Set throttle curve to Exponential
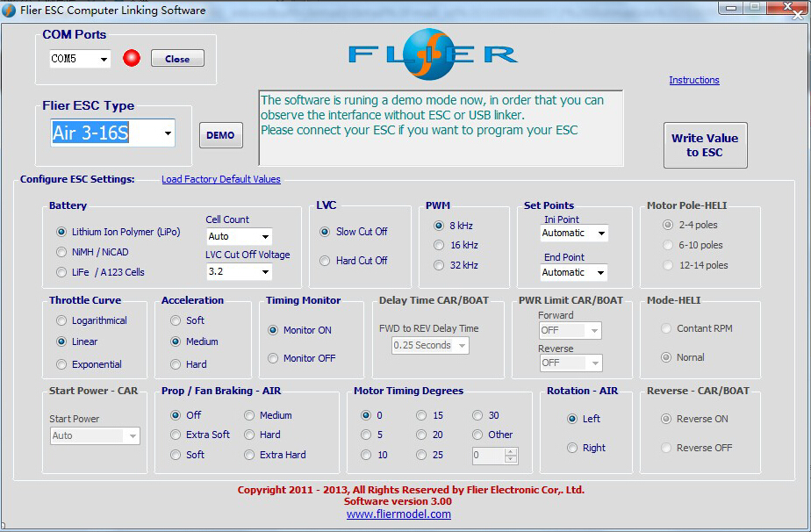This screenshot has height=532, width=811. pos(61,364)
